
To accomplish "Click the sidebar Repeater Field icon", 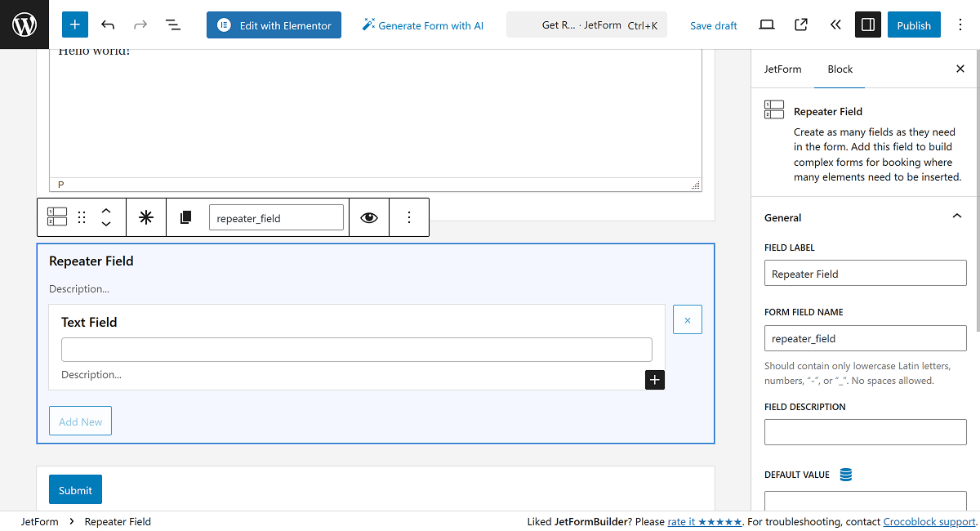I will click(x=774, y=109).
